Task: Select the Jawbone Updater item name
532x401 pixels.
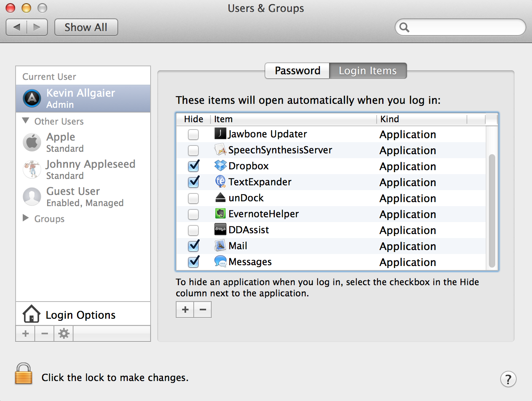Action: [268, 134]
